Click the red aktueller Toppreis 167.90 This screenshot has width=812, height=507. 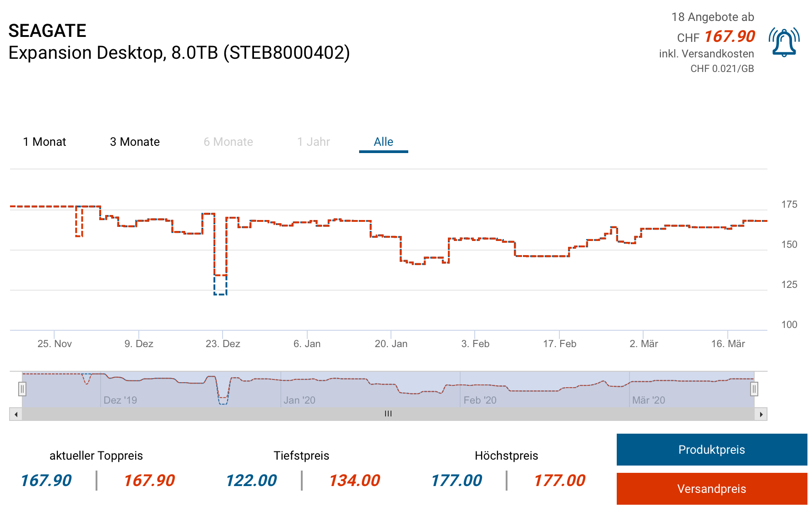click(x=149, y=480)
